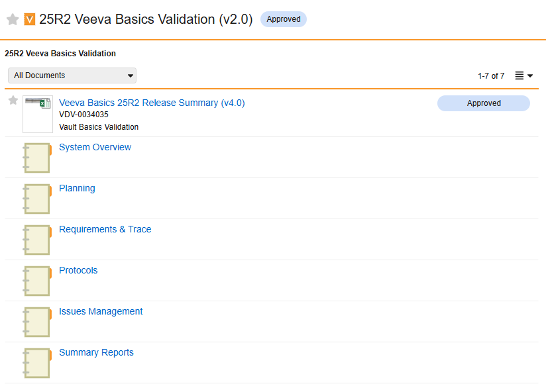
Task: Click the orange Veeva binder icon in title
Action: 29,19
